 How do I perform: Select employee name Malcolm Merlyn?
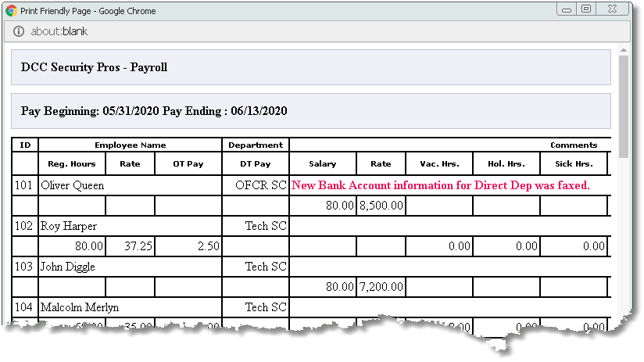(x=80, y=307)
